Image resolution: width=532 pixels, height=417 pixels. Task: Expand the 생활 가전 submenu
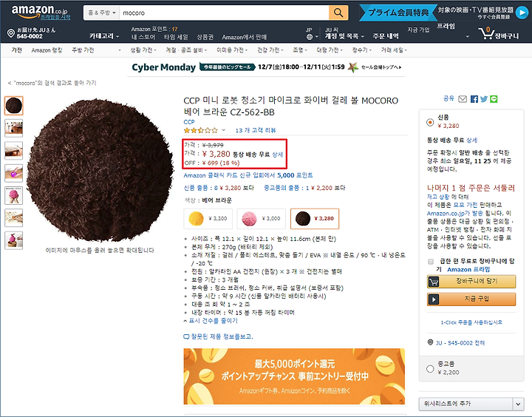pos(143,50)
